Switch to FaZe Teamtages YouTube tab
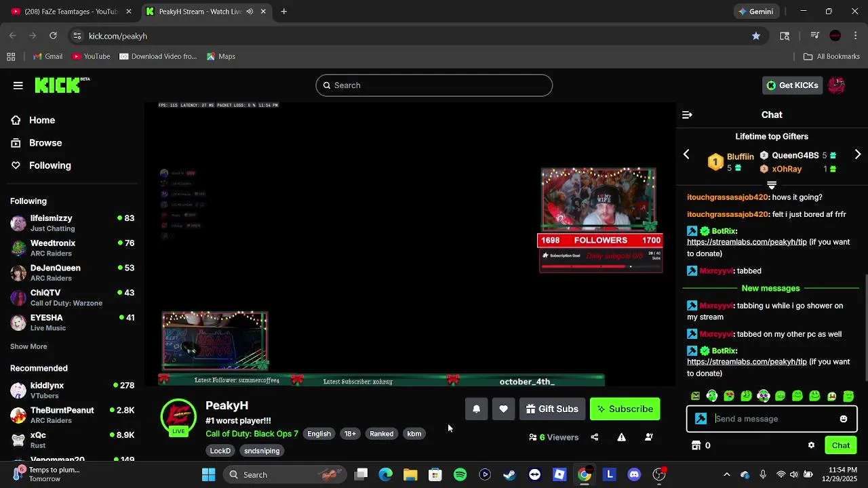Image resolution: width=868 pixels, height=488 pixels. (71, 12)
